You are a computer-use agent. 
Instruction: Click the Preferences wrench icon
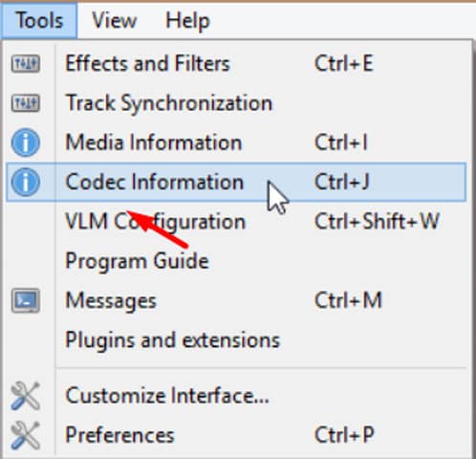pyautogui.click(x=26, y=435)
